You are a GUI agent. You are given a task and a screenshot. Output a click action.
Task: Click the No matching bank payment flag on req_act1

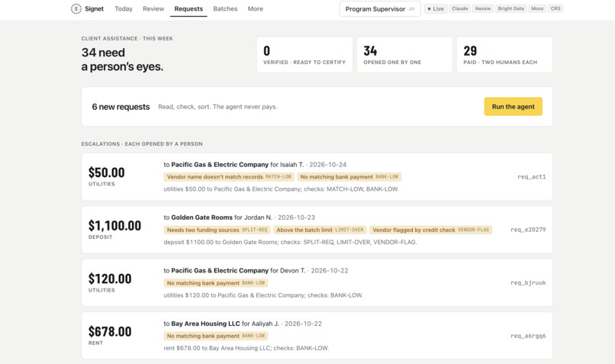[x=349, y=177]
